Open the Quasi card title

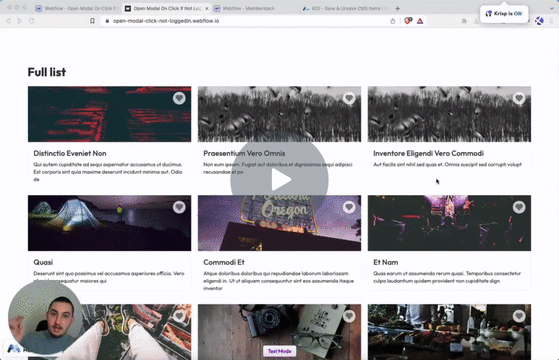[43, 262]
